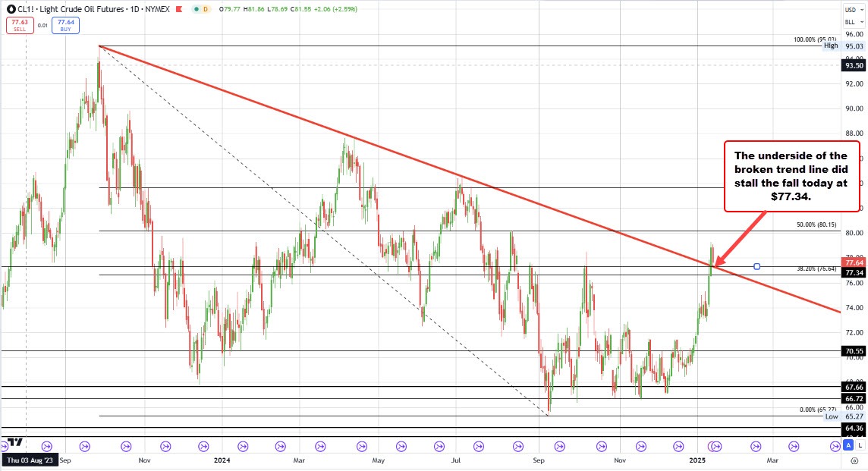Click the 70.55 price axis label

coord(854,351)
